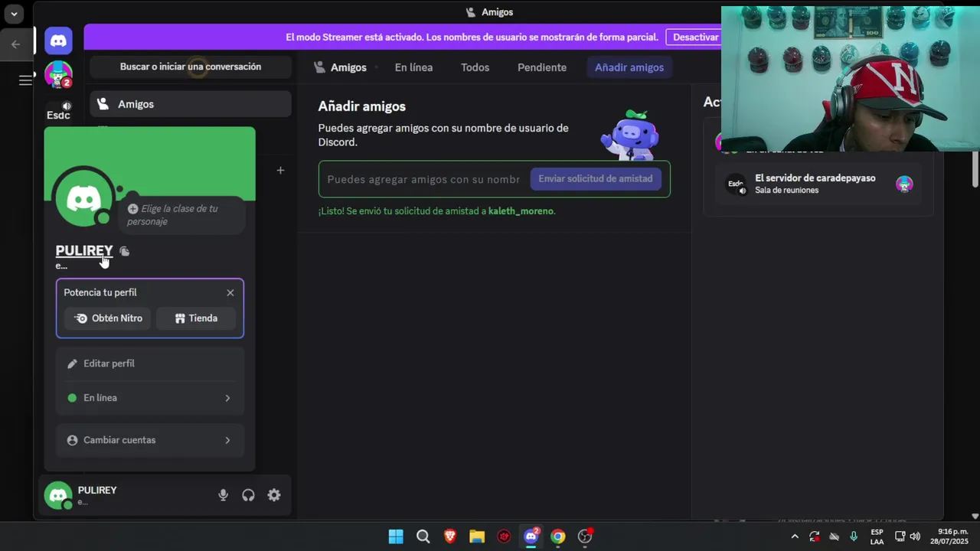Open the ESP LAA input language switcher
The width and height of the screenshot is (980, 551).
(x=877, y=536)
